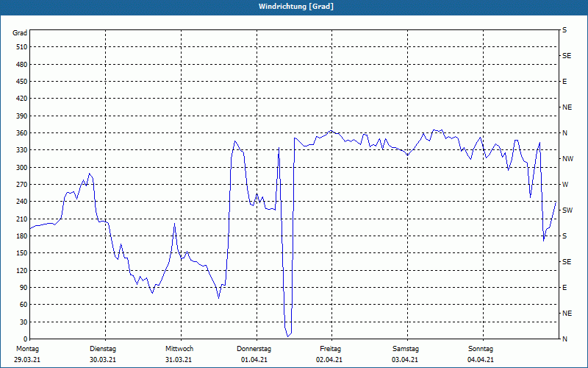Click the 120 value on left axis
The height and width of the screenshot is (368, 588).
(22, 270)
